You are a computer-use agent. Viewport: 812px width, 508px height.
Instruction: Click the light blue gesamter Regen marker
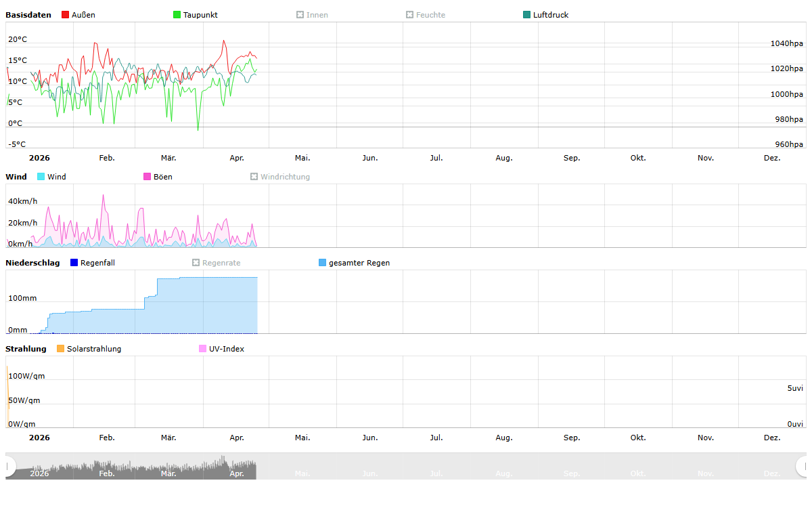[323, 263]
